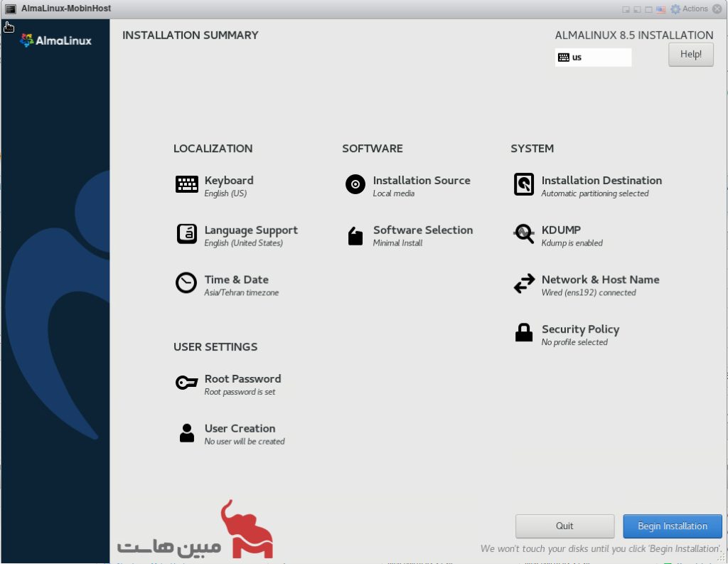This screenshot has width=728, height=564.
Task: Click the ALMALINUX 8.5 INSTALLATION title text
Action: coord(634,36)
